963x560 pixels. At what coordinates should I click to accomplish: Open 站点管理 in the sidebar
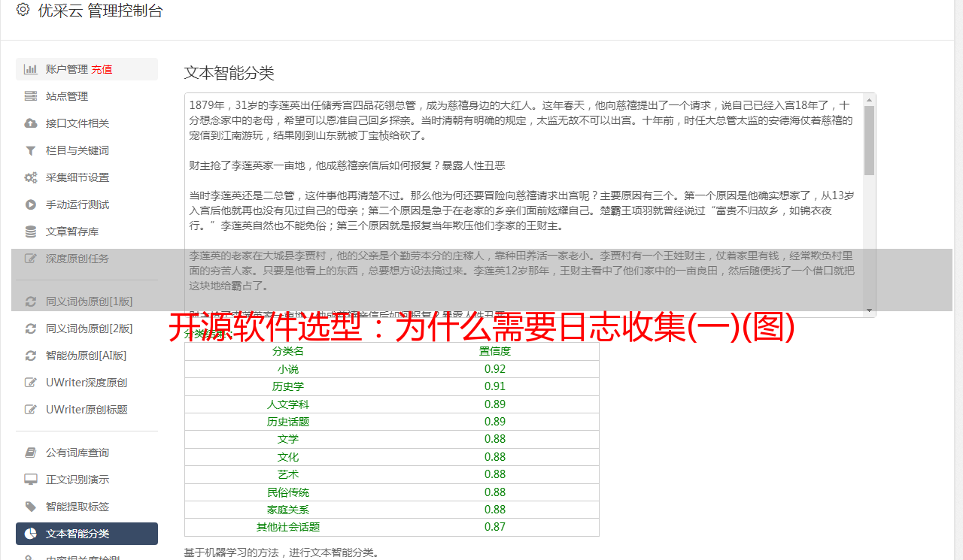[x=87, y=96]
